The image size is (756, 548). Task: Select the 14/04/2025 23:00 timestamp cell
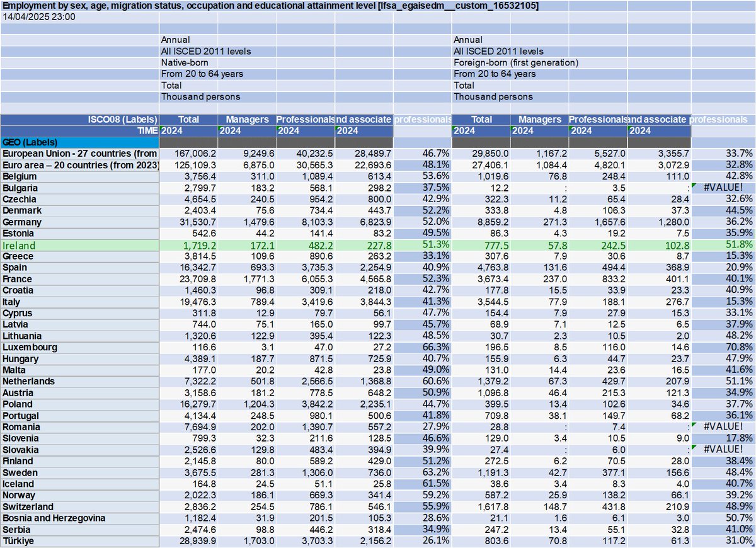point(31,17)
